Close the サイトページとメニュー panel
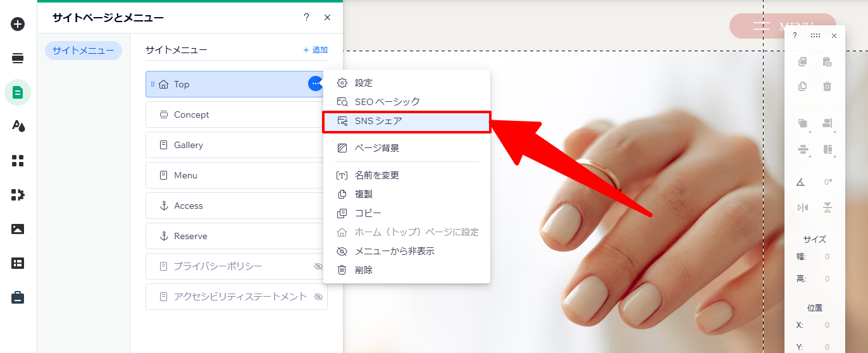The width and height of the screenshot is (868, 353). (327, 18)
